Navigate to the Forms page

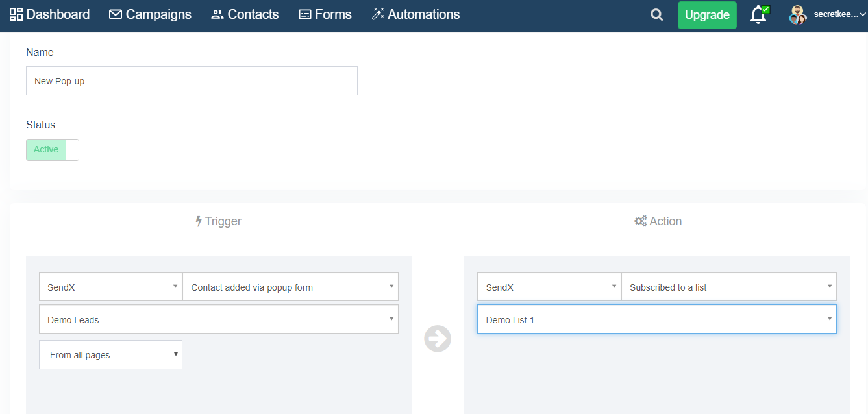(x=325, y=14)
